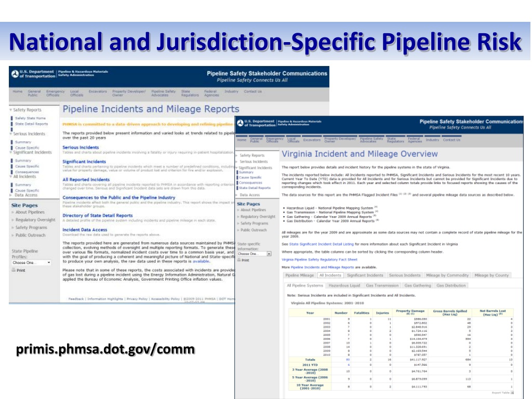This screenshot has width=532, height=399.
Task: Open Consequences to the Public and the Pipeline Industry
Action: (119, 197)
